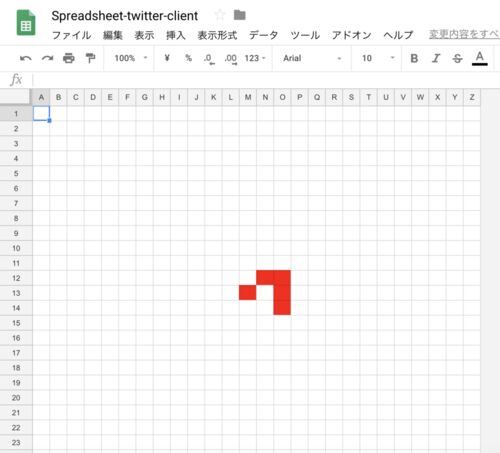Open the ツール menu
This screenshot has height=453, width=500.
tap(305, 35)
